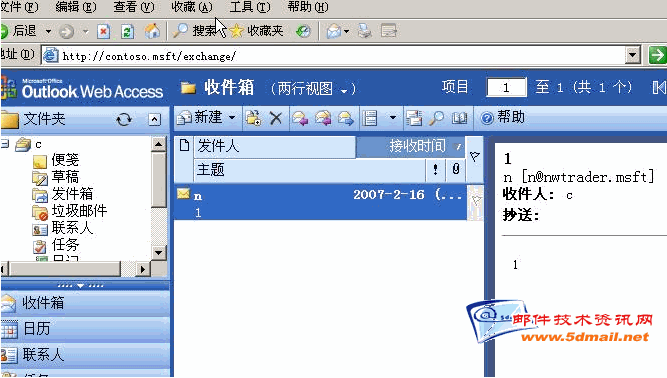Click the item number input field
Screen dimensions: 667x378
pyautogui.click(x=506, y=88)
